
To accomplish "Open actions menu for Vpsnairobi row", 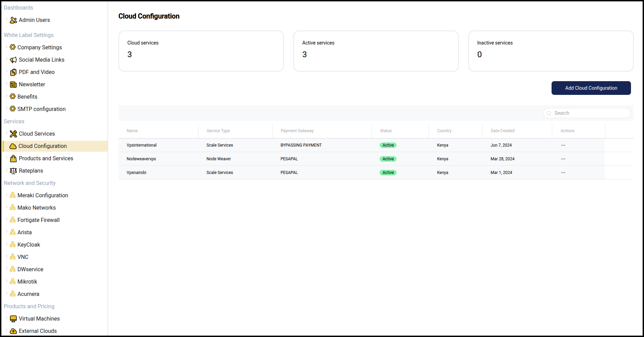I will click(563, 173).
